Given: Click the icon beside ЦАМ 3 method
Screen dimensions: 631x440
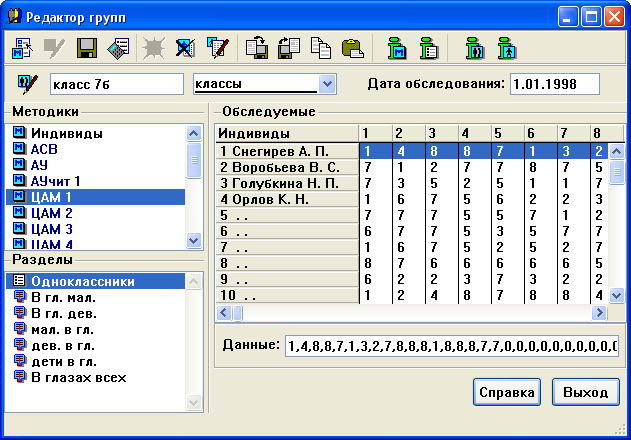Looking at the screenshot, I should tap(19, 229).
